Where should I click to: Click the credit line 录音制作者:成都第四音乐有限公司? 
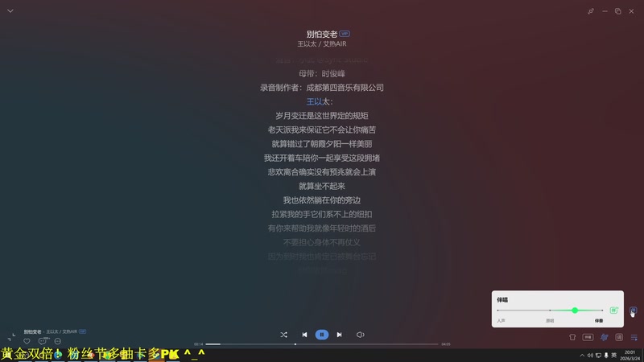[321, 88]
